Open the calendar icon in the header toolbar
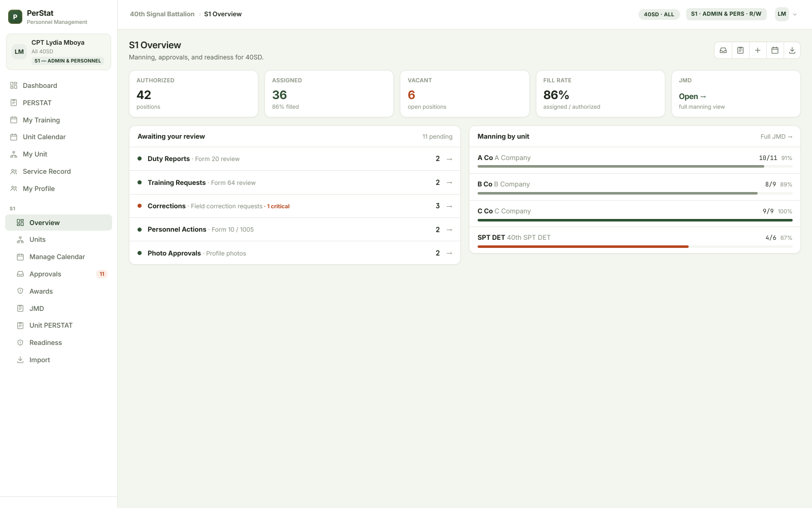The image size is (812, 508). [x=775, y=50]
